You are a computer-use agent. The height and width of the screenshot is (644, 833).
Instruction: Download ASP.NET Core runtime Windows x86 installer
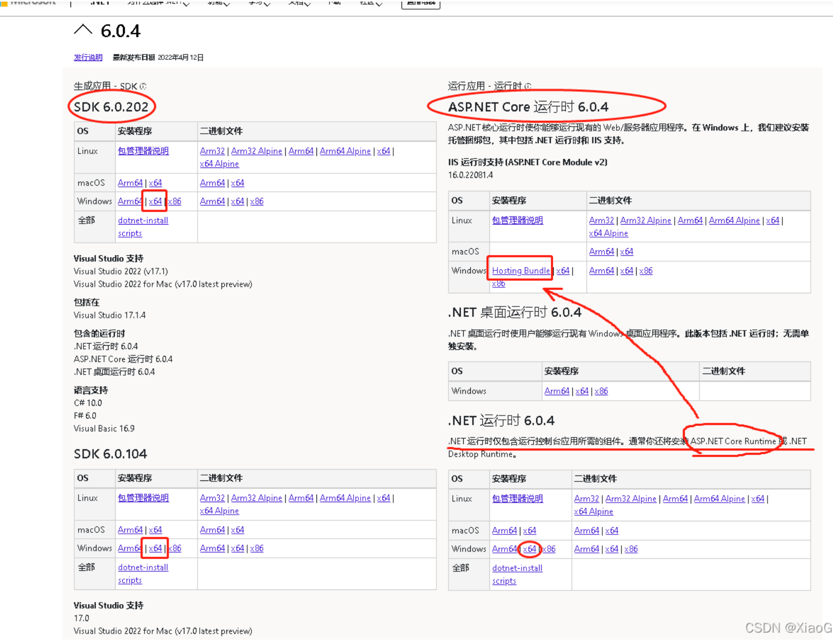(x=499, y=284)
